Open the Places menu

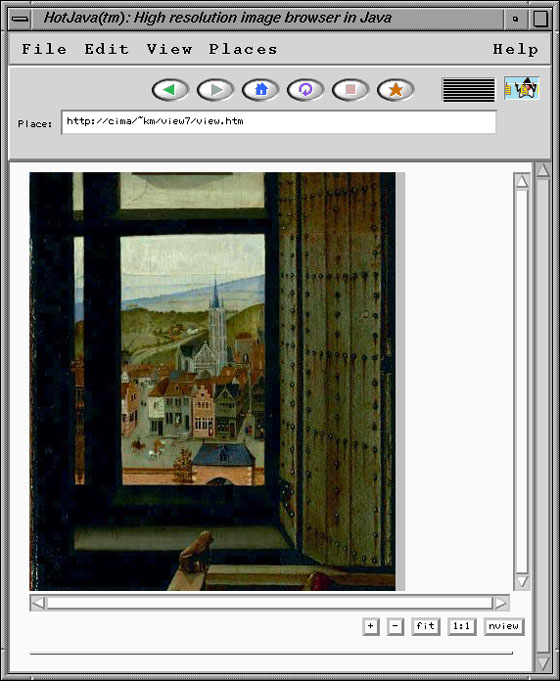pos(243,49)
